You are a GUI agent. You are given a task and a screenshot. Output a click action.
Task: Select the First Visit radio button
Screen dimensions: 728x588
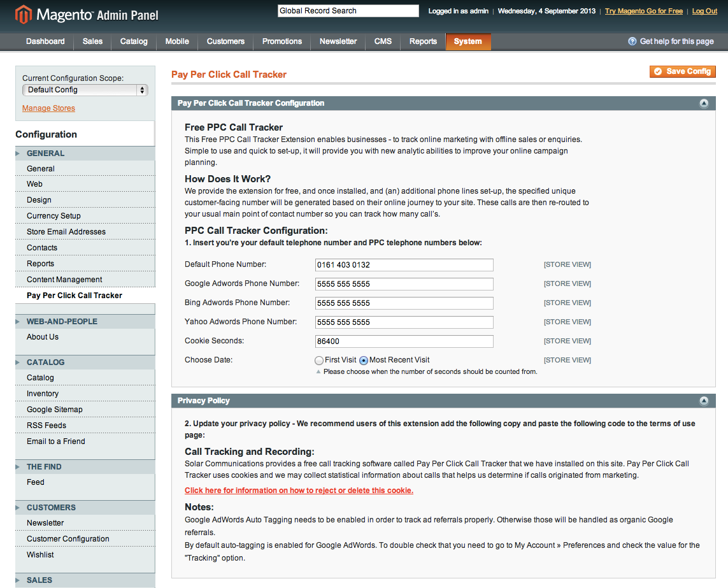319,361
